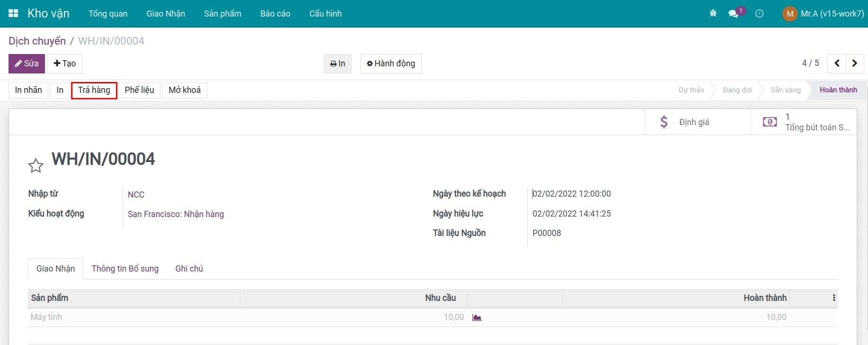
Task: Switch to Giao Nhận tab
Action: [x=55, y=269]
